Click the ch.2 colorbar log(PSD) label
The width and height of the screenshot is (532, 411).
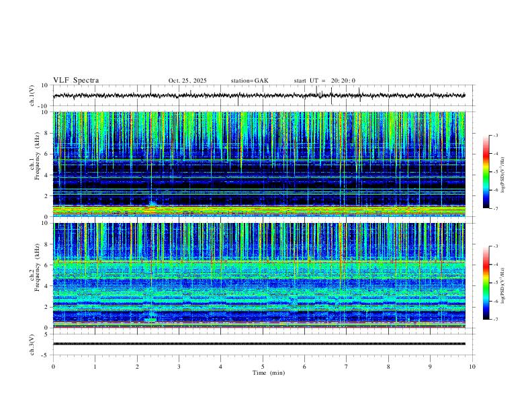click(x=502, y=285)
